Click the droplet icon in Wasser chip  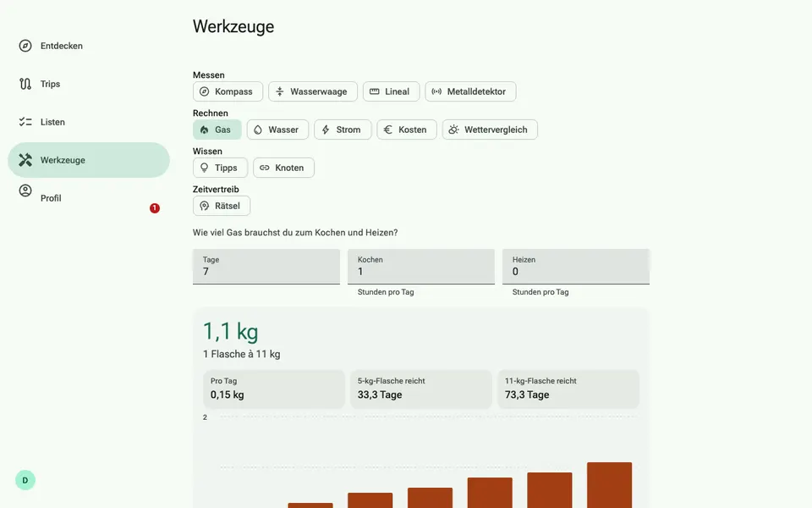(x=258, y=130)
